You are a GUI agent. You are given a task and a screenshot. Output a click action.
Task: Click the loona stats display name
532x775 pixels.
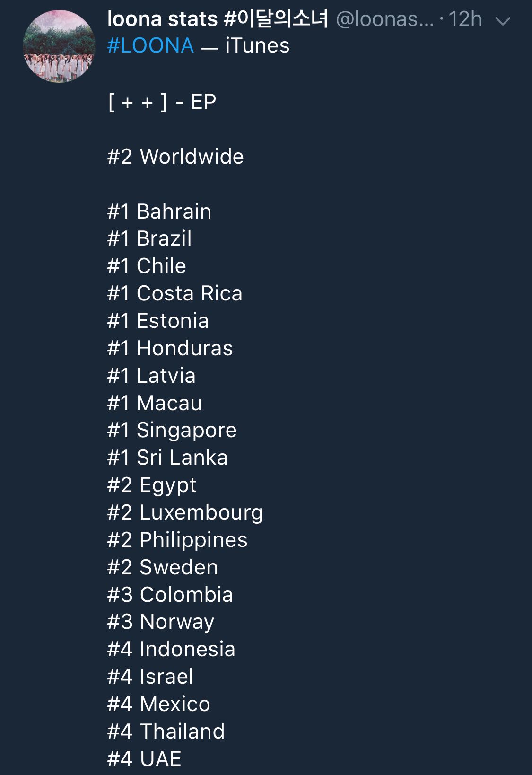[218, 19]
